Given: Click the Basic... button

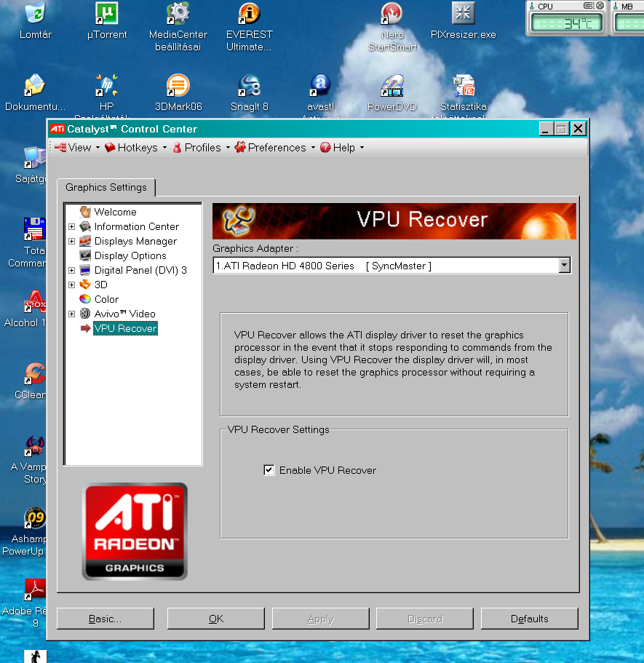Looking at the screenshot, I should tap(106, 619).
